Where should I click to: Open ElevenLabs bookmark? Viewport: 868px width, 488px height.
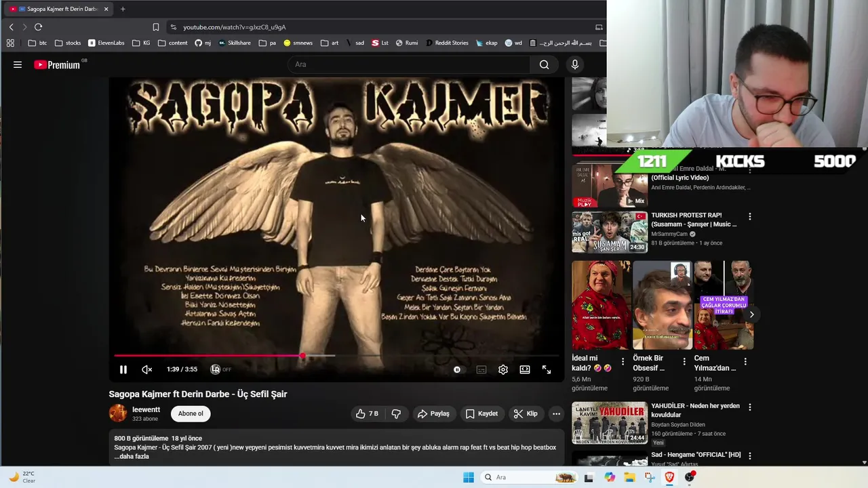106,43
